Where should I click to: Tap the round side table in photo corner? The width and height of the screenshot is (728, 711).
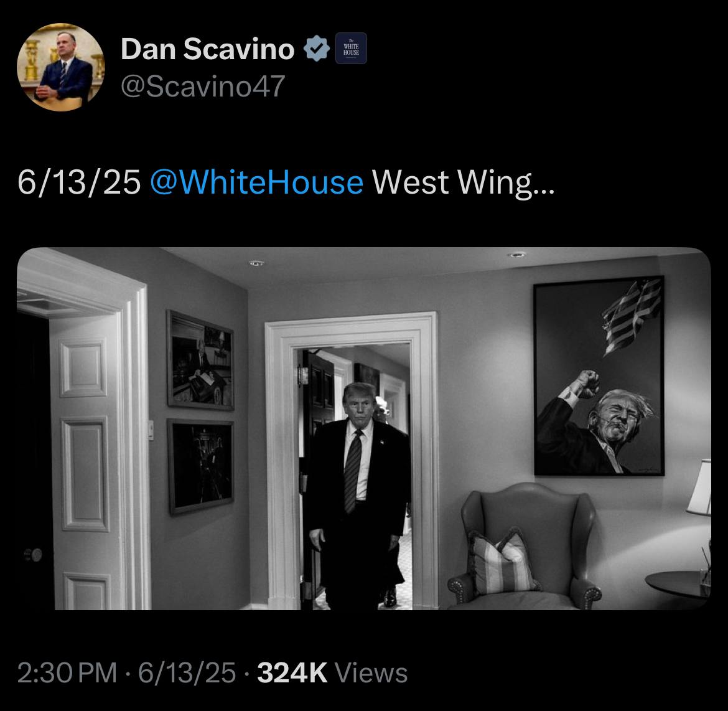point(678,585)
